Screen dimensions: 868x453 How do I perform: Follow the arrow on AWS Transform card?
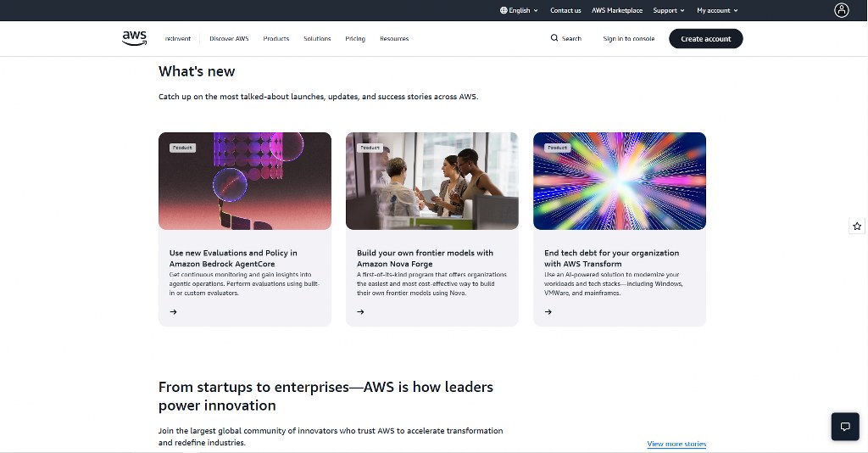tap(548, 312)
